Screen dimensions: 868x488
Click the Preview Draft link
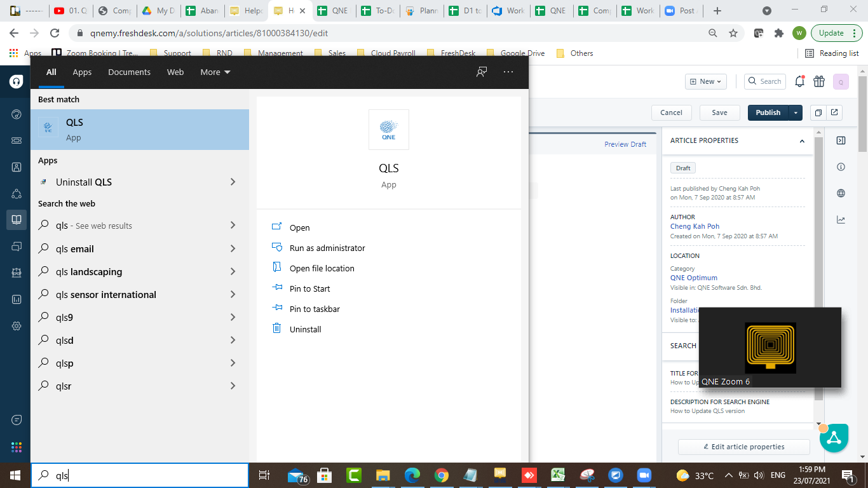pos(625,144)
